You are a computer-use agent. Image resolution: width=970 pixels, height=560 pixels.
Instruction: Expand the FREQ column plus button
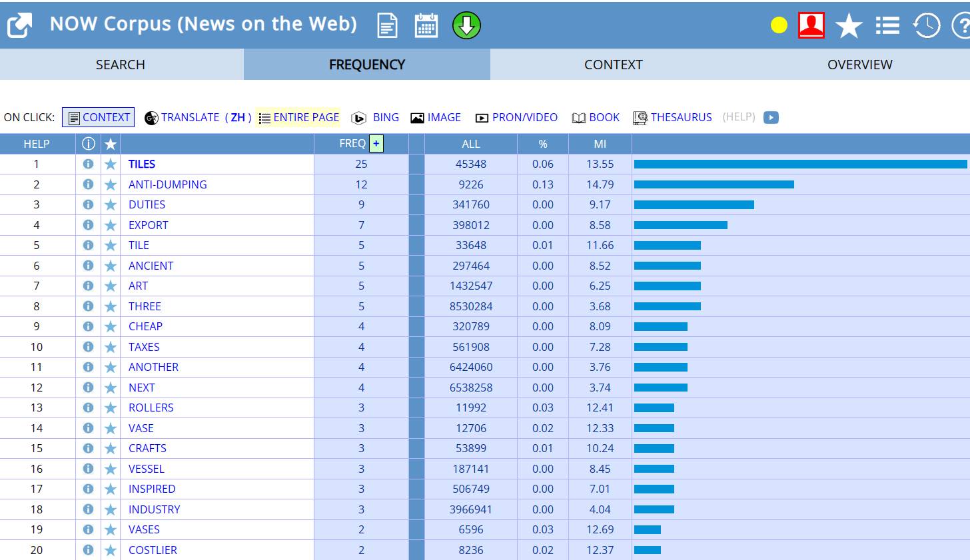tap(376, 143)
